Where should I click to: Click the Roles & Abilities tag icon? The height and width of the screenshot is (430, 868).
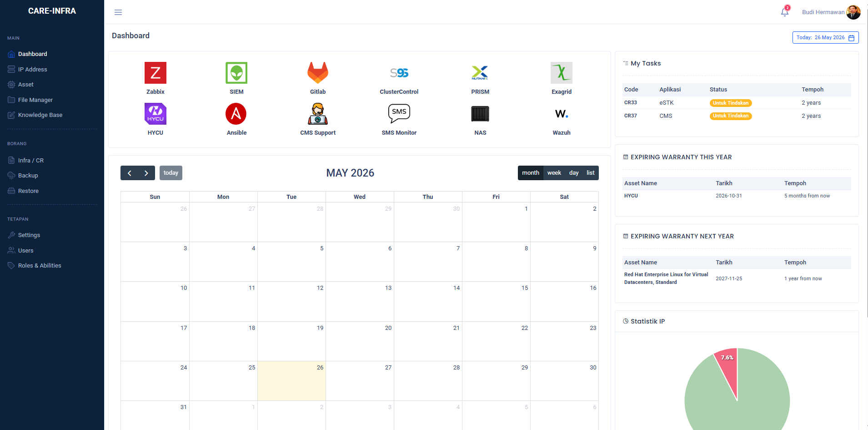tap(11, 266)
